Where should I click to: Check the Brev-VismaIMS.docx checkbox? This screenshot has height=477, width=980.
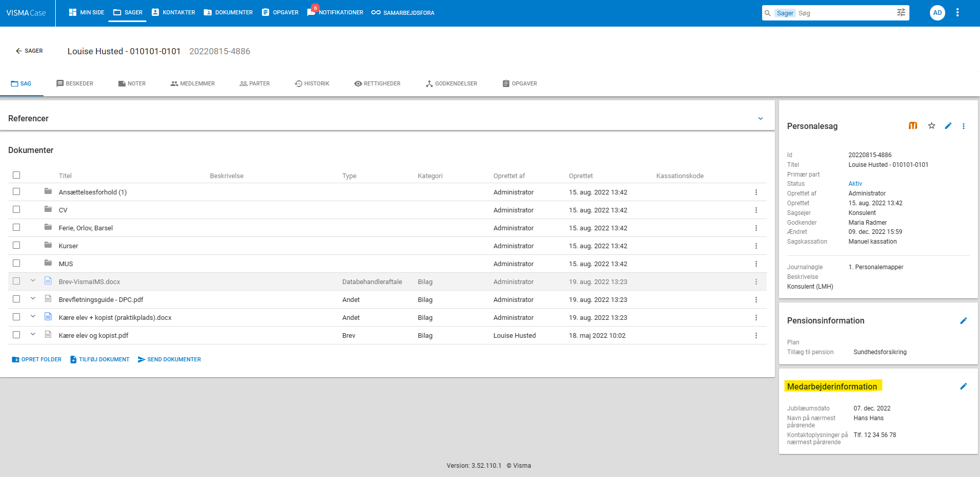16,281
